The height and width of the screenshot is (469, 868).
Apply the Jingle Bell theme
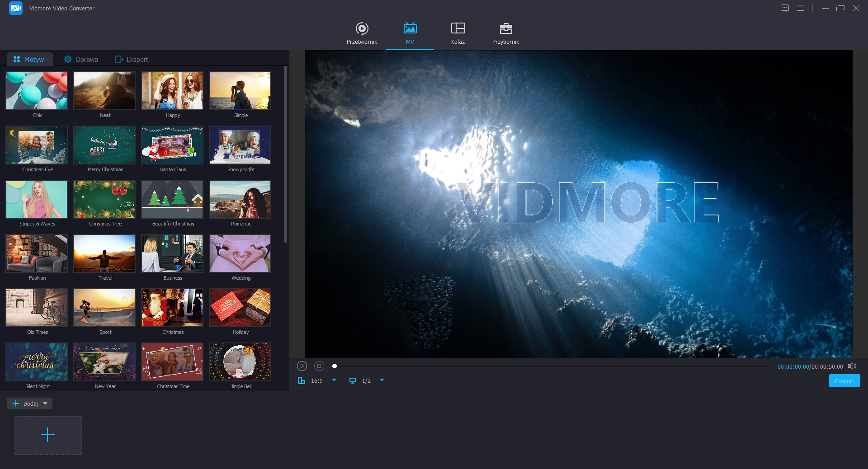[240, 362]
